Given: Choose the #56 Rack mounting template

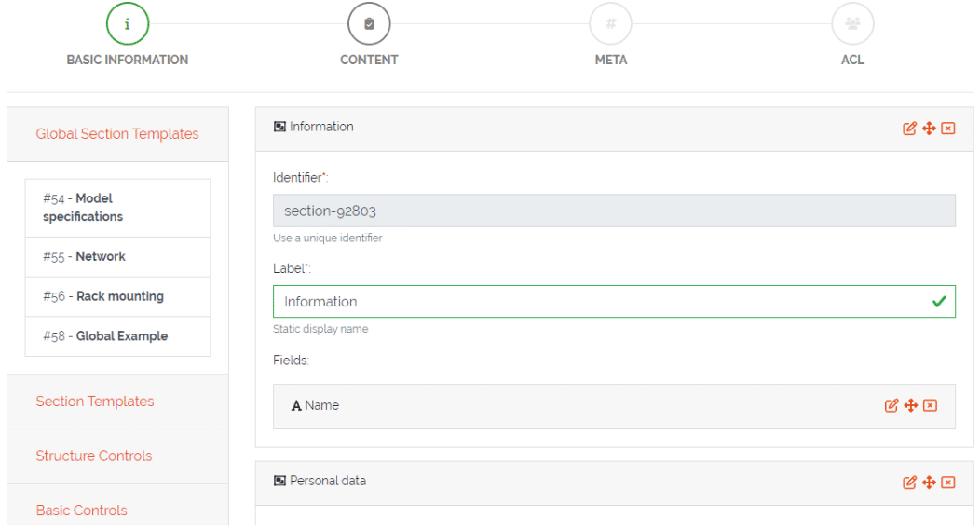Looking at the screenshot, I should click(117, 296).
